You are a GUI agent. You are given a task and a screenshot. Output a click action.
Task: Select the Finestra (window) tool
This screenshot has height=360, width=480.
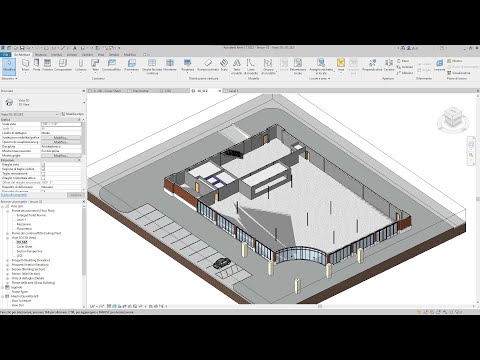click(x=47, y=65)
